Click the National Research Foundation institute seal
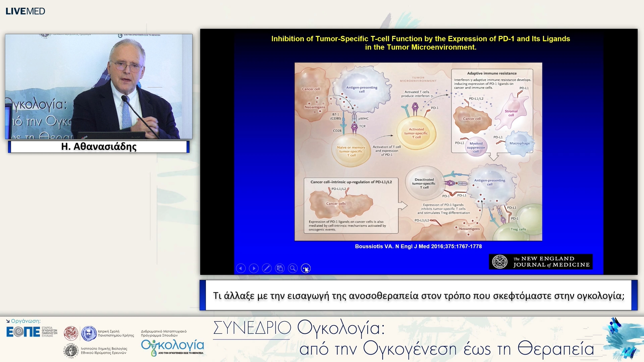The height and width of the screenshot is (362, 644). 71,351
